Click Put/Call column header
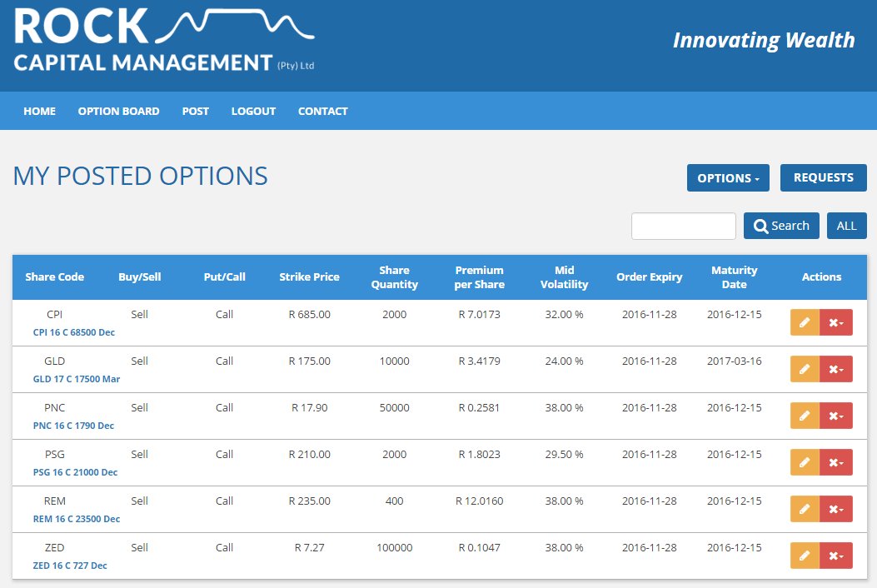The height and width of the screenshot is (588, 877). (224, 277)
